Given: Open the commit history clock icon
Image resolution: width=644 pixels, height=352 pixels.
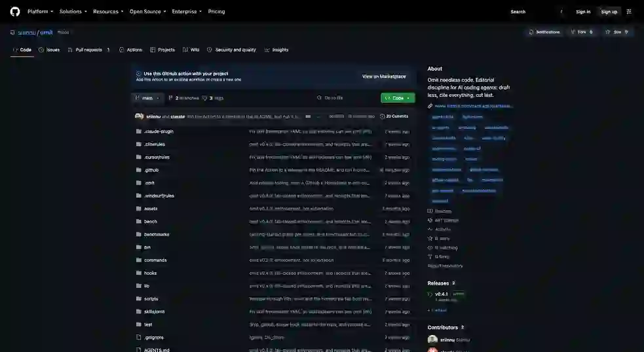Looking at the screenshot, I should tap(383, 116).
